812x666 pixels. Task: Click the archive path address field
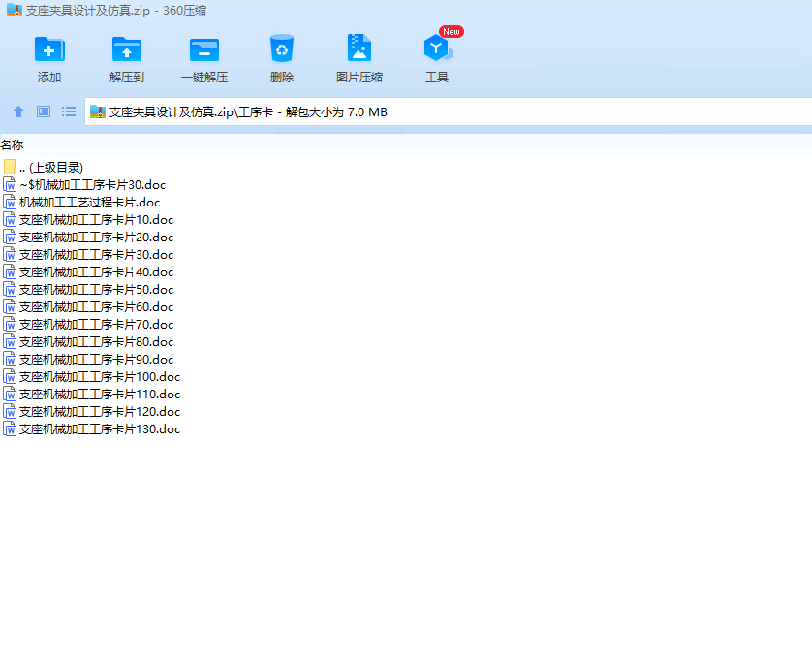coord(449,111)
